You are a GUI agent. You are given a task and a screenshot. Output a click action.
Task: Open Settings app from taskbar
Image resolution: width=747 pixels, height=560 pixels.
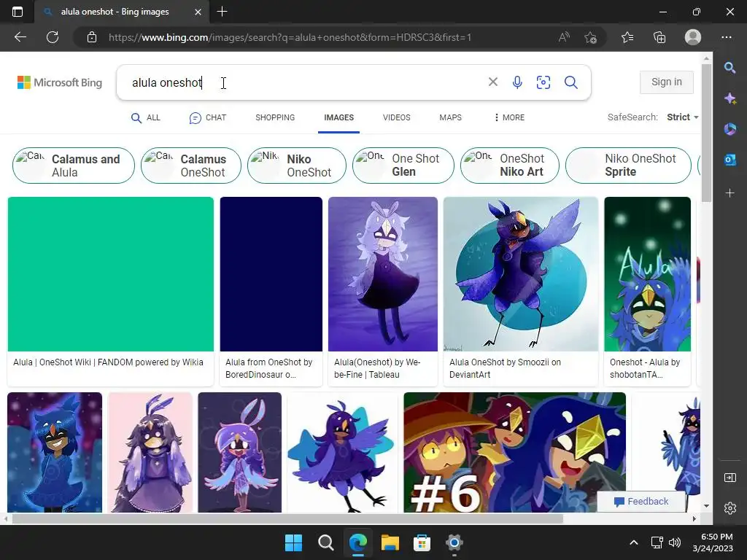[454, 542]
